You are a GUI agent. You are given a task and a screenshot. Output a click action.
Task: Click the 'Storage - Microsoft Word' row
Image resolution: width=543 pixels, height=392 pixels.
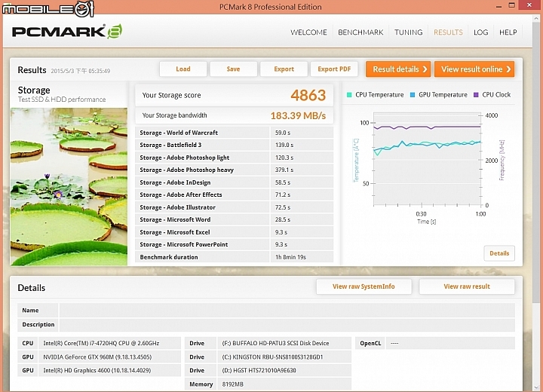click(234, 219)
